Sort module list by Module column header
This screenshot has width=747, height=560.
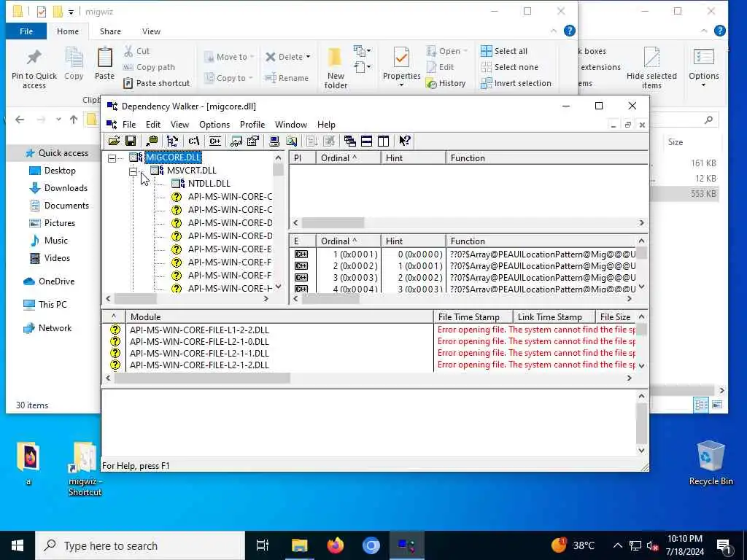click(279, 316)
